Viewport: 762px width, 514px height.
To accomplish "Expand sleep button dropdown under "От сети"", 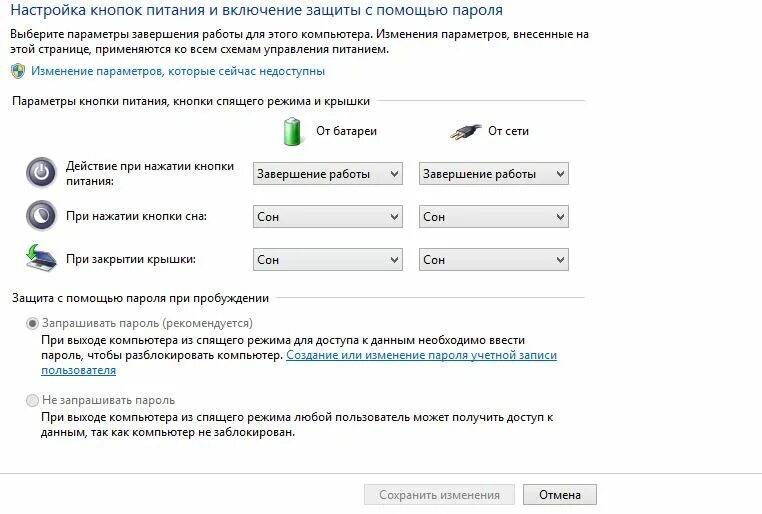I will [493, 216].
